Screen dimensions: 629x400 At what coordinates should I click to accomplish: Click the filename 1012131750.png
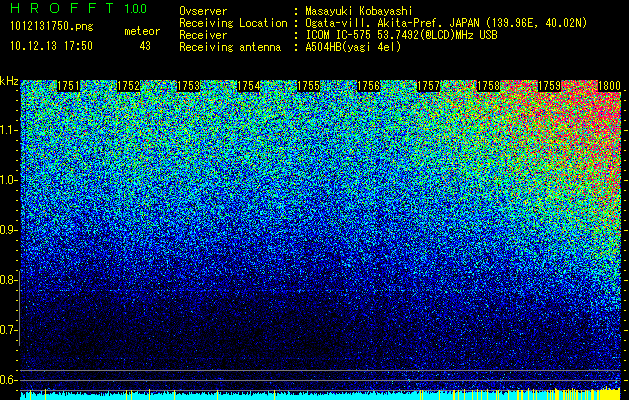(x=52, y=27)
